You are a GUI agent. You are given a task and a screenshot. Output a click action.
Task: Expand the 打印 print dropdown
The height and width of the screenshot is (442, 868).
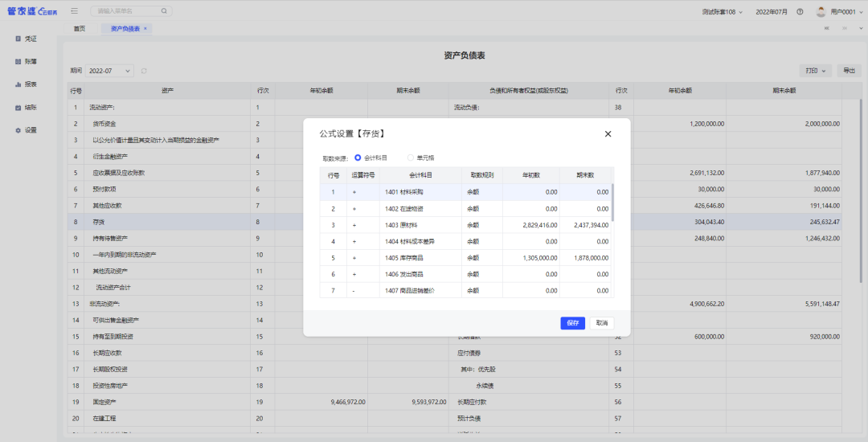click(x=815, y=71)
